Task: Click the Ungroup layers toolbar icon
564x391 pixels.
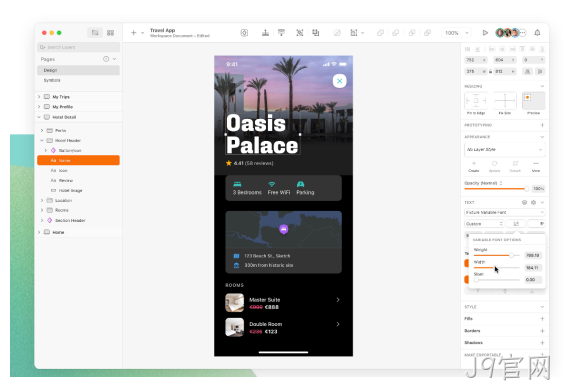Action: pyautogui.click(x=316, y=33)
